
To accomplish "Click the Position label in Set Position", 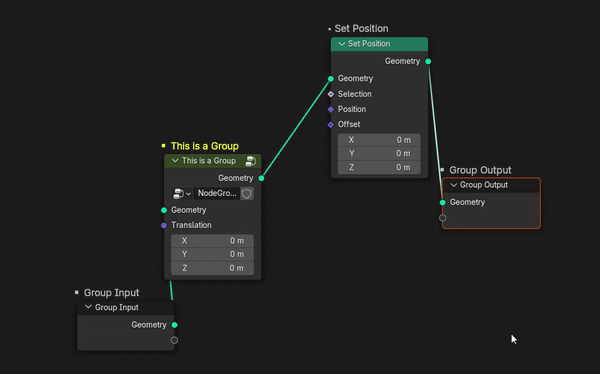I will (x=352, y=109).
